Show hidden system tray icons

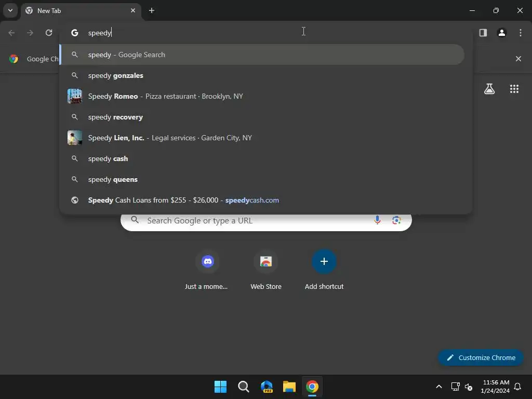click(438, 387)
